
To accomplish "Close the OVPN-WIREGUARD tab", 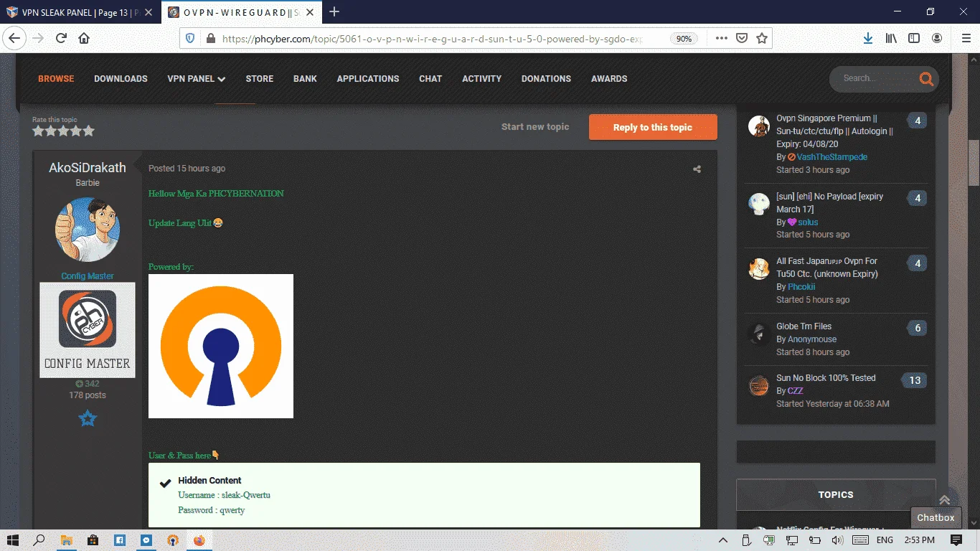I will click(311, 12).
